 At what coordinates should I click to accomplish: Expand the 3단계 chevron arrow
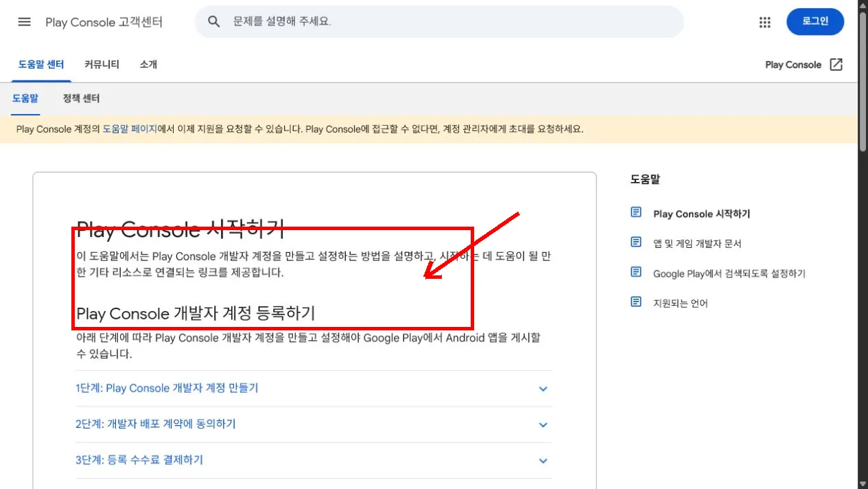(x=543, y=461)
